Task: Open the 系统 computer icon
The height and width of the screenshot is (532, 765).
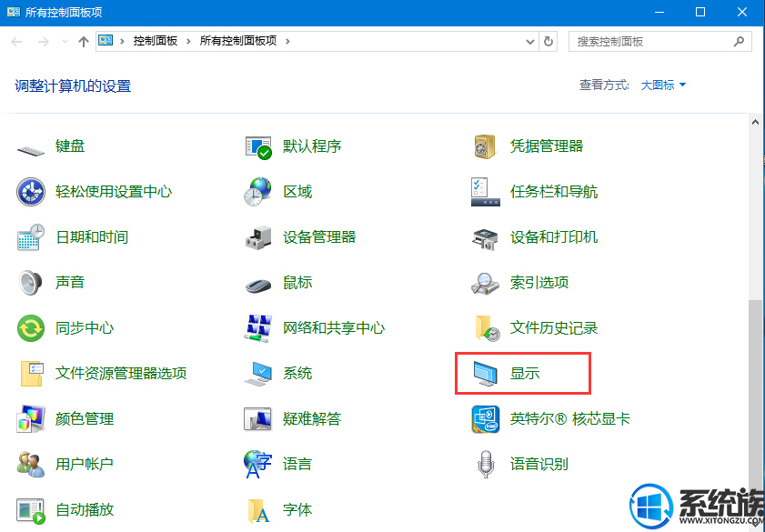Action: [258, 374]
